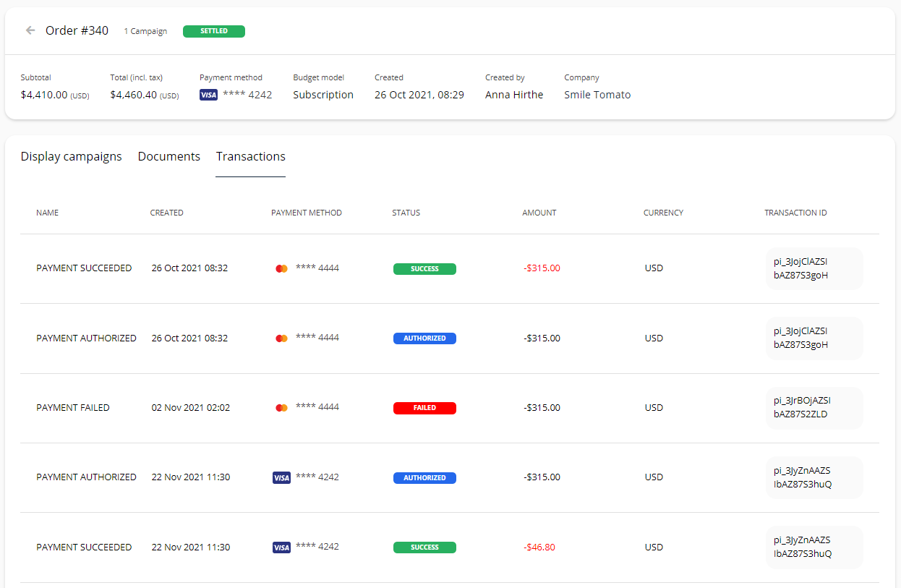The height and width of the screenshot is (588, 901).
Task: Click the back arrow next to Order #340
Action: coord(30,30)
